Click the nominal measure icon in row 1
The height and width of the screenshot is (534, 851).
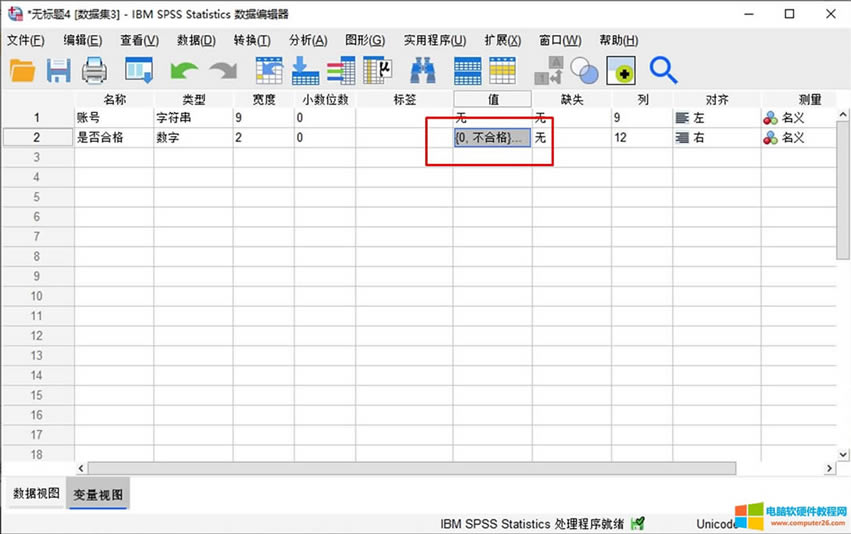[x=770, y=118]
